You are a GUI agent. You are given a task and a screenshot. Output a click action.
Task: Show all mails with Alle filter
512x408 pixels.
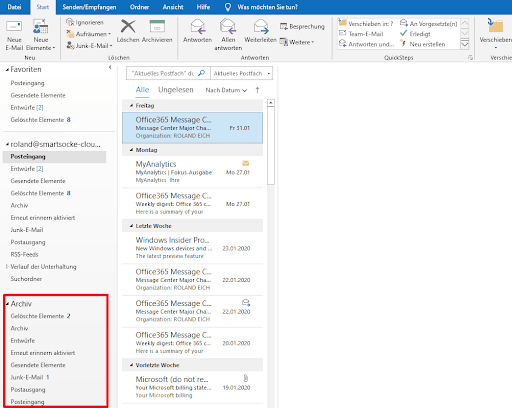[142, 90]
